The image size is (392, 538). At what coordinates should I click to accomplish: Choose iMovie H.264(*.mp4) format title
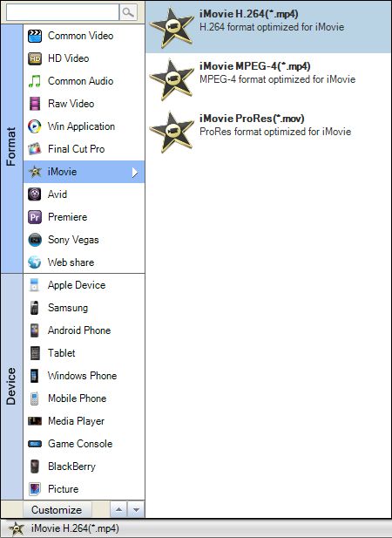(249, 14)
